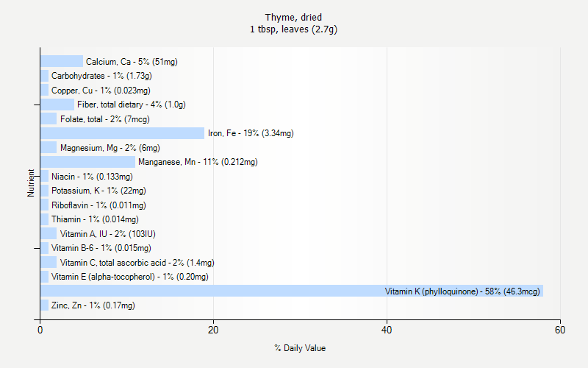Click the 'Fiber, total dietary - 4% (1.0g)' label
588x368 pixels.
tap(132, 105)
